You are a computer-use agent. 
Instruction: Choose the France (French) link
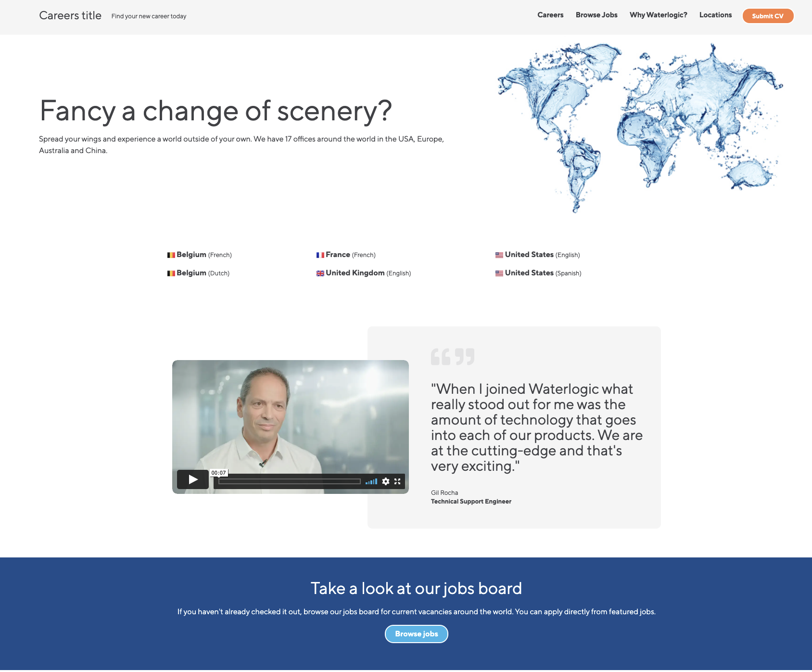tap(346, 255)
